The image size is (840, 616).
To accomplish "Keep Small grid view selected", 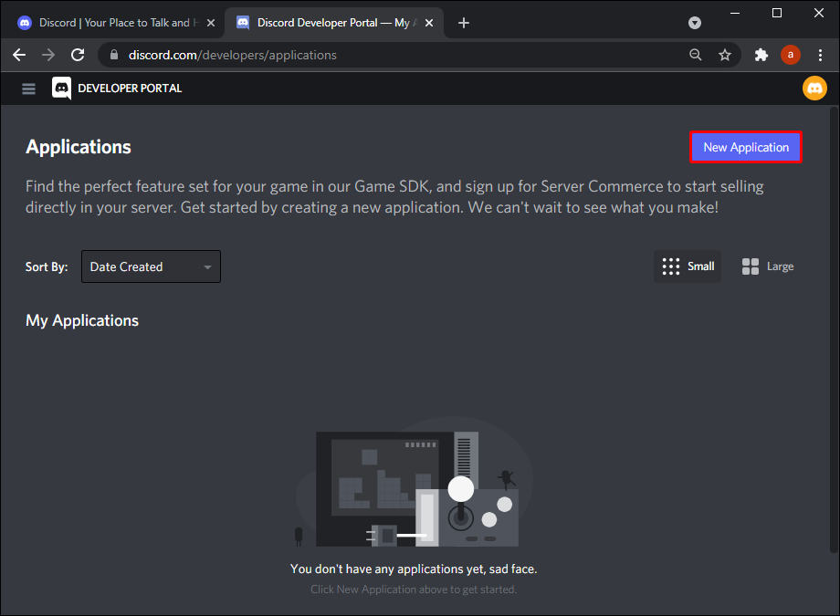I will pyautogui.click(x=687, y=266).
